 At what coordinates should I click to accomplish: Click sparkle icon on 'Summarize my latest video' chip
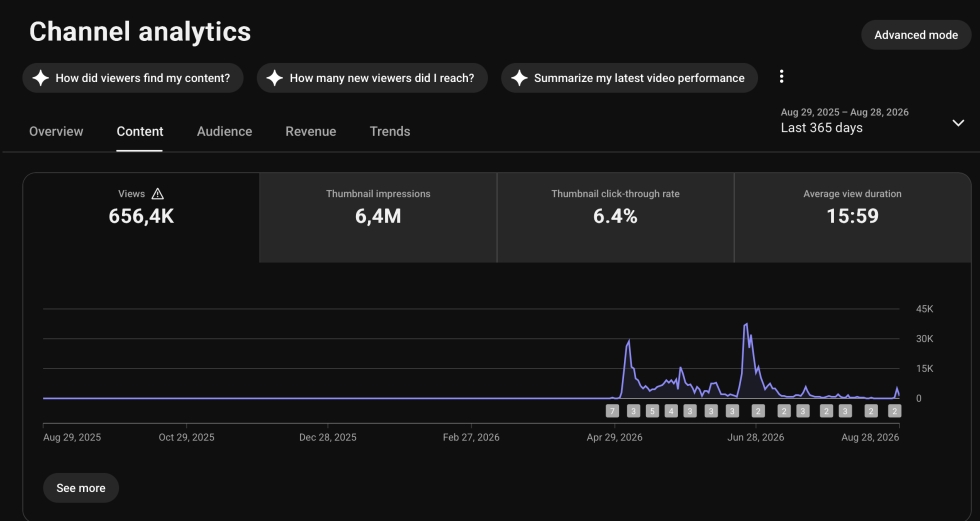tap(519, 78)
